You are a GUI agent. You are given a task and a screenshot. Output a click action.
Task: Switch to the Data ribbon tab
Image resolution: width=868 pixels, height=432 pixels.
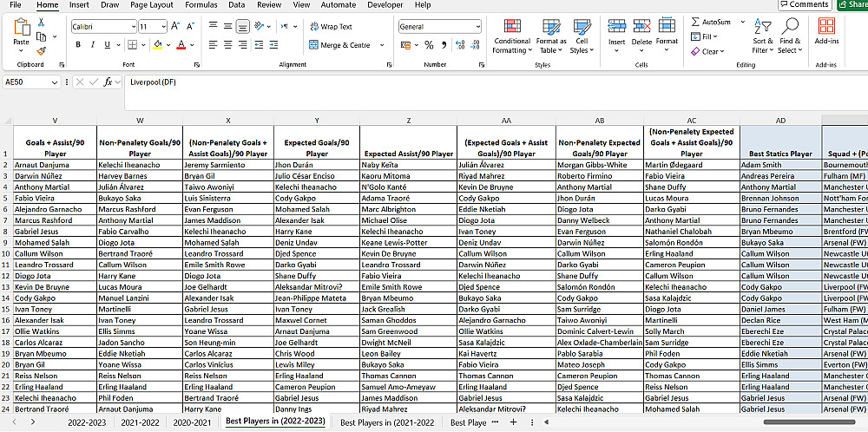tap(236, 5)
